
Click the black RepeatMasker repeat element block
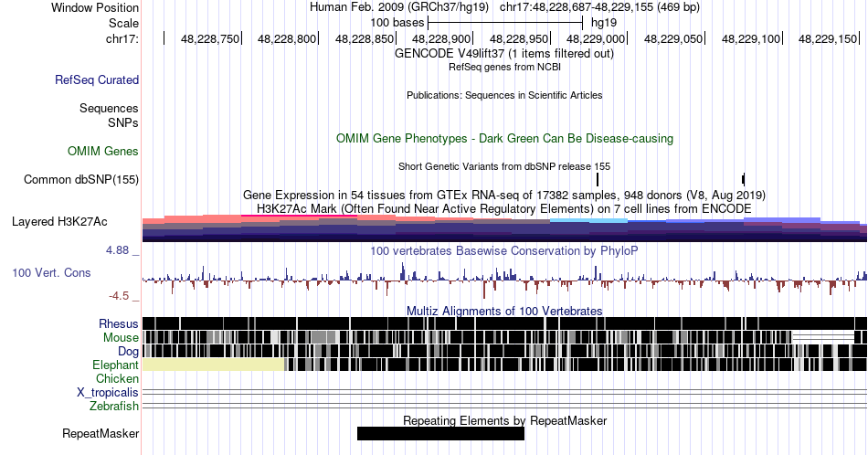440,433
